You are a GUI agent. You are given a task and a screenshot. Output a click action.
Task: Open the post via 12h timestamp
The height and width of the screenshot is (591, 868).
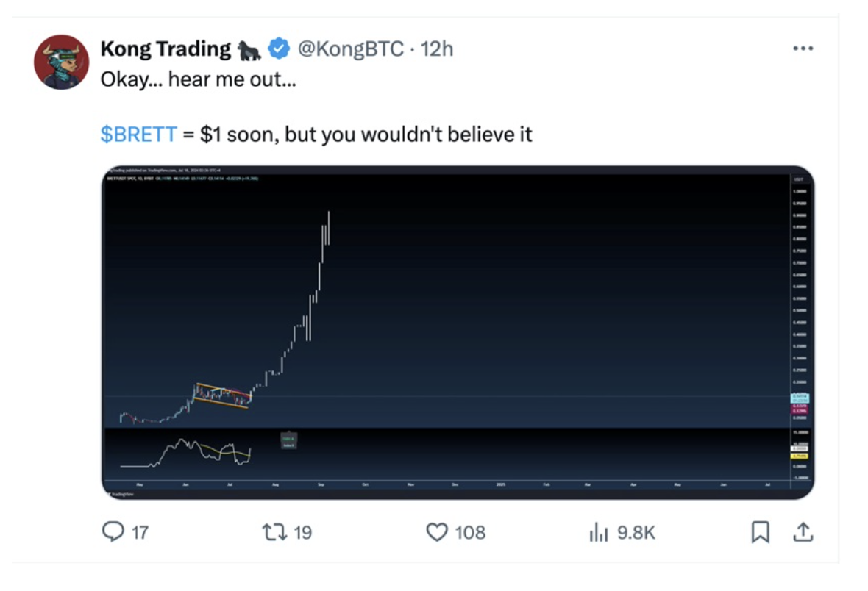click(438, 49)
